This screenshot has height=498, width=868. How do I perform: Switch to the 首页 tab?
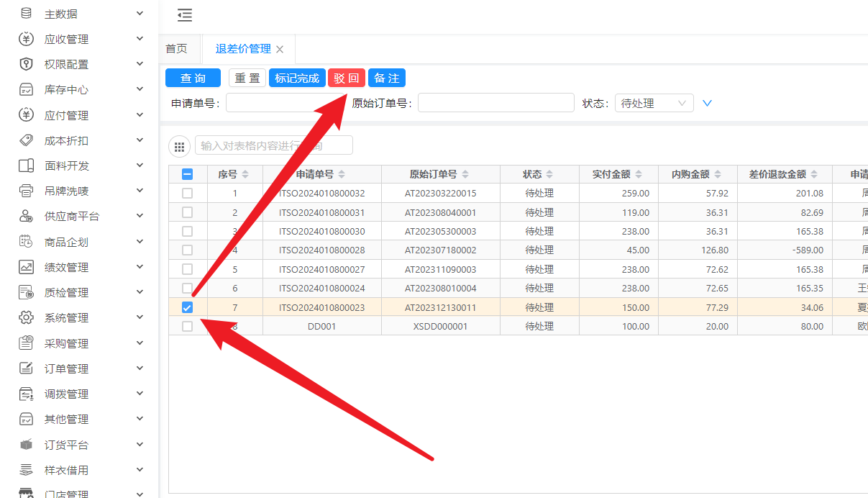coord(176,49)
